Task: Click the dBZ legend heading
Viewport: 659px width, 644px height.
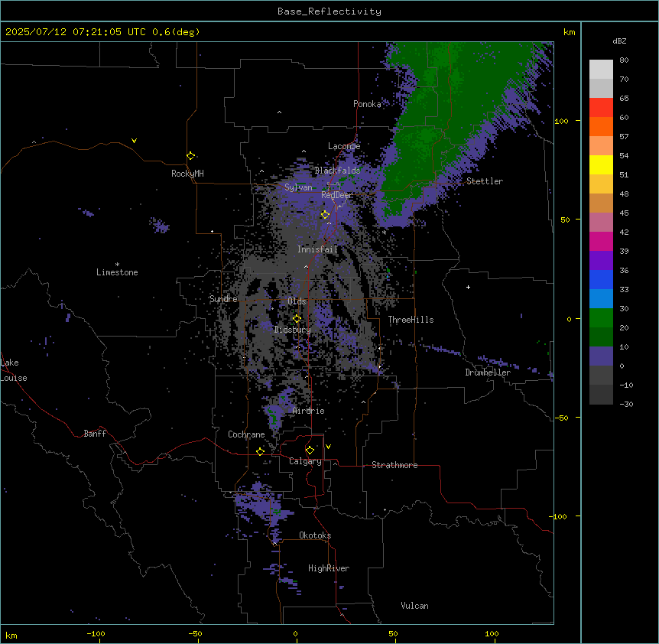Action: [x=619, y=41]
